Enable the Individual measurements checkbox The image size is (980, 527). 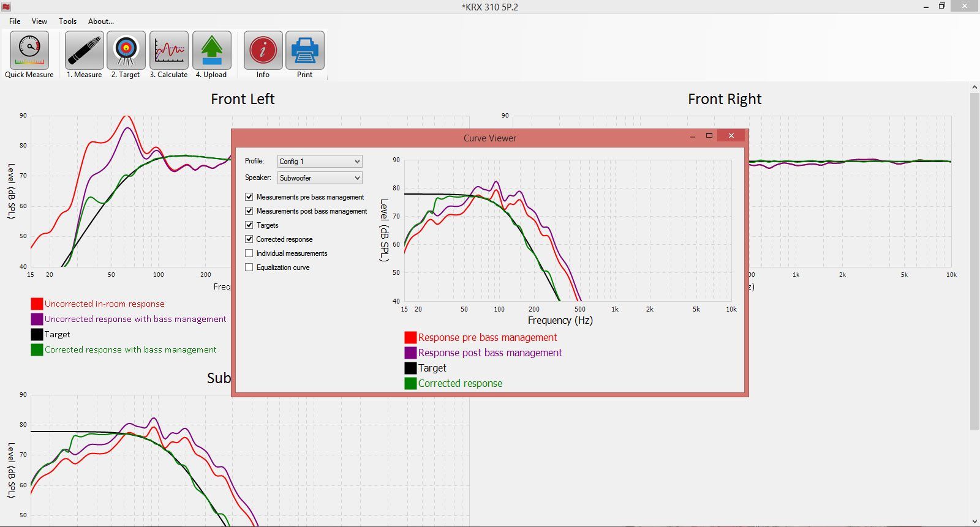coord(249,253)
